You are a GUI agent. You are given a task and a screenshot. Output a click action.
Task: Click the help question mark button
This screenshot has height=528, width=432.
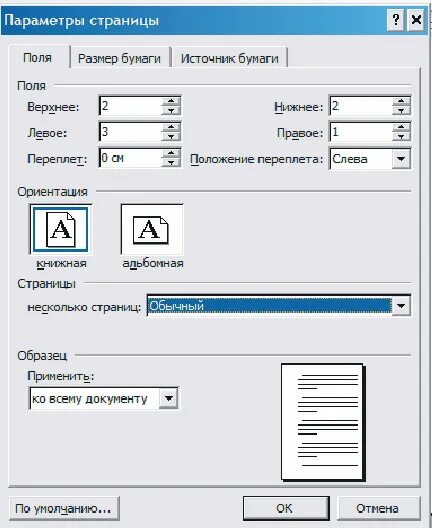pyautogui.click(x=396, y=20)
